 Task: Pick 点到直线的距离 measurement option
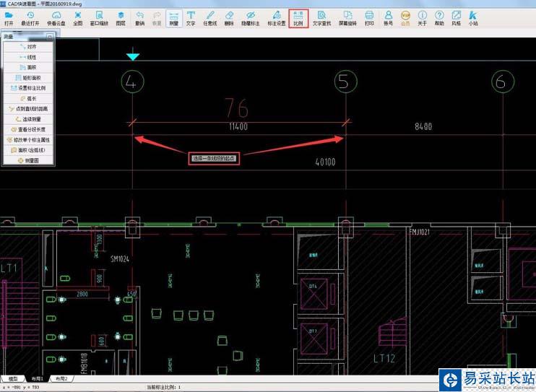tap(29, 108)
